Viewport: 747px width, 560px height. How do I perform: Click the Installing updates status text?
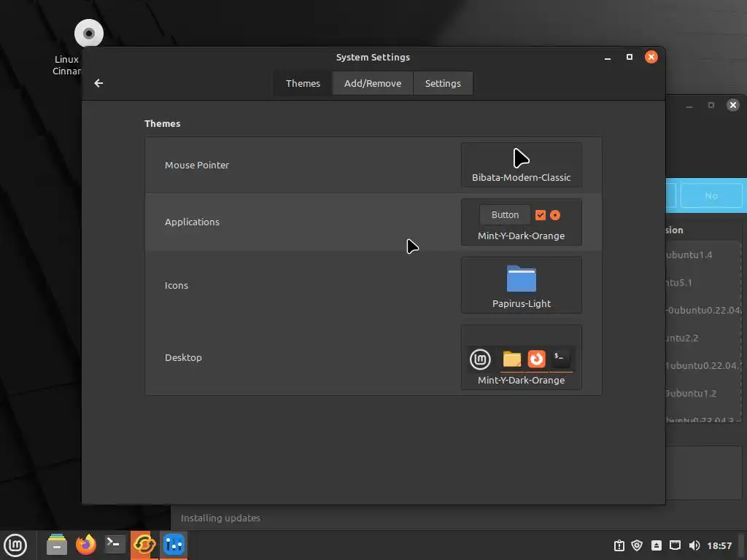pos(220,518)
